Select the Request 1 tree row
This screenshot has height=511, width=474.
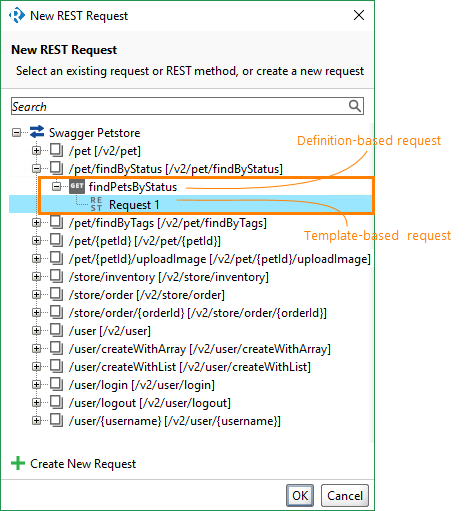190,204
